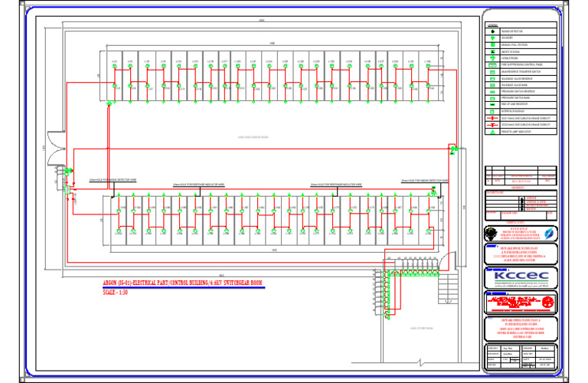588x383 pixels.
Task: Click the KCCEC company logo
Action: pyautogui.click(x=521, y=277)
